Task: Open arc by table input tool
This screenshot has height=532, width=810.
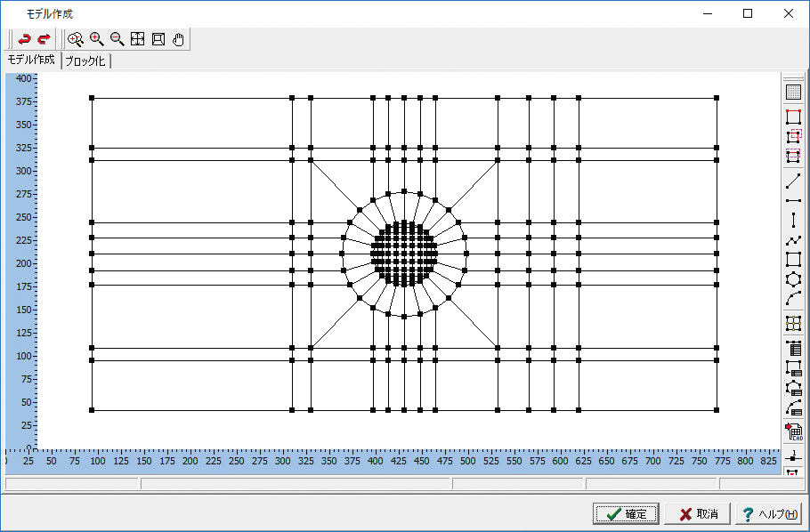Action: pyautogui.click(x=793, y=407)
